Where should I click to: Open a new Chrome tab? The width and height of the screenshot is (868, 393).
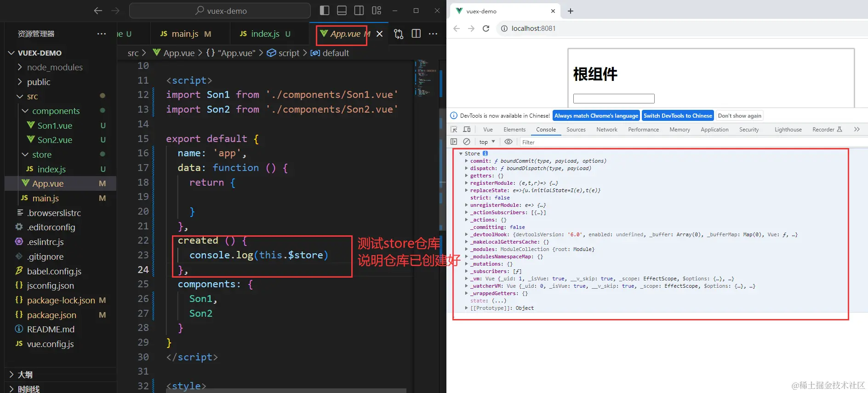pyautogui.click(x=571, y=11)
